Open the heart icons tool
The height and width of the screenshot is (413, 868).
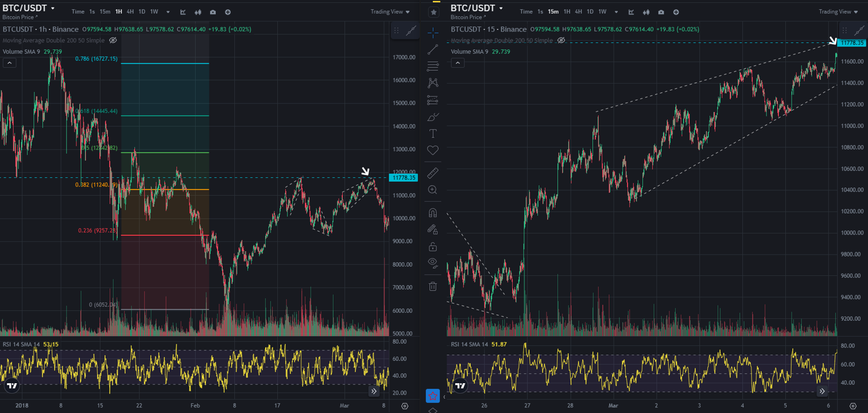pyautogui.click(x=433, y=150)
